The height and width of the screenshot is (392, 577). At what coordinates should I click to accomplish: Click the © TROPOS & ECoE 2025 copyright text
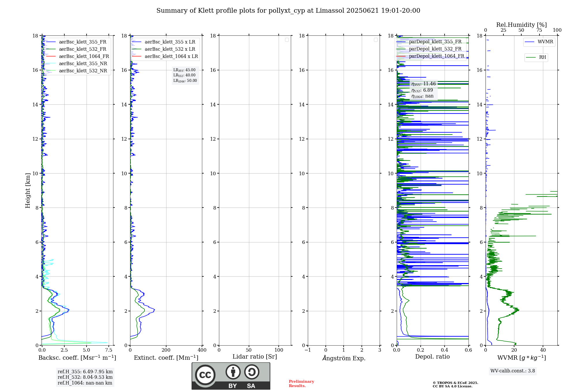455,383
